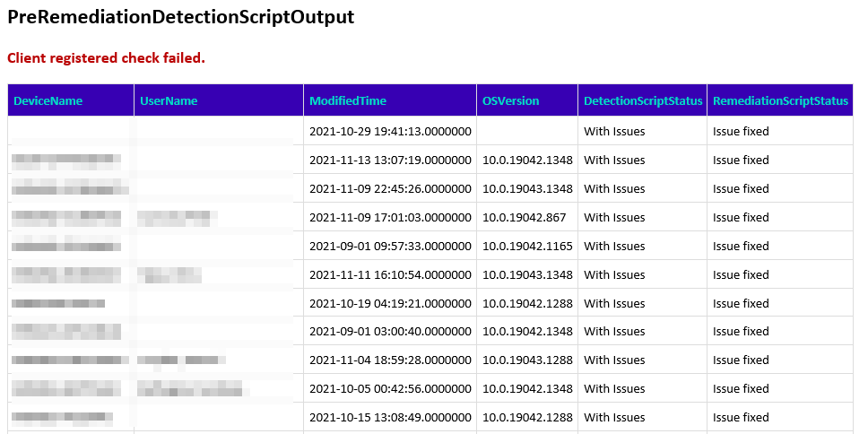Click OS version 10.0.19042.1165 cell
The height and width of the screenshot is (434, 868).
(x=527, y=247)
